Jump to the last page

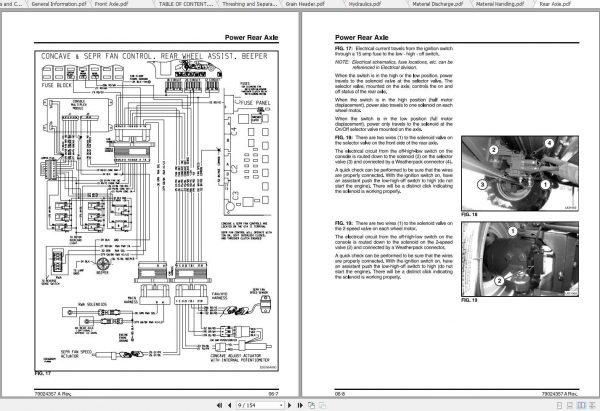coord(300,405)
